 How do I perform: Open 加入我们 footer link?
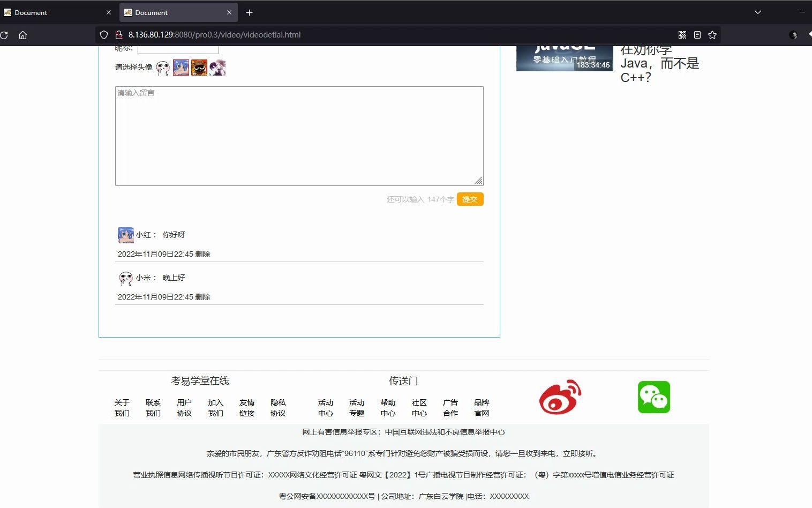[216, 408]
